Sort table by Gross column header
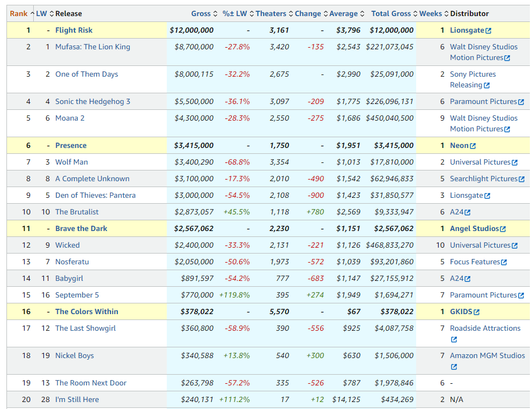Screen dimensions: 532x409 point(201,13)
